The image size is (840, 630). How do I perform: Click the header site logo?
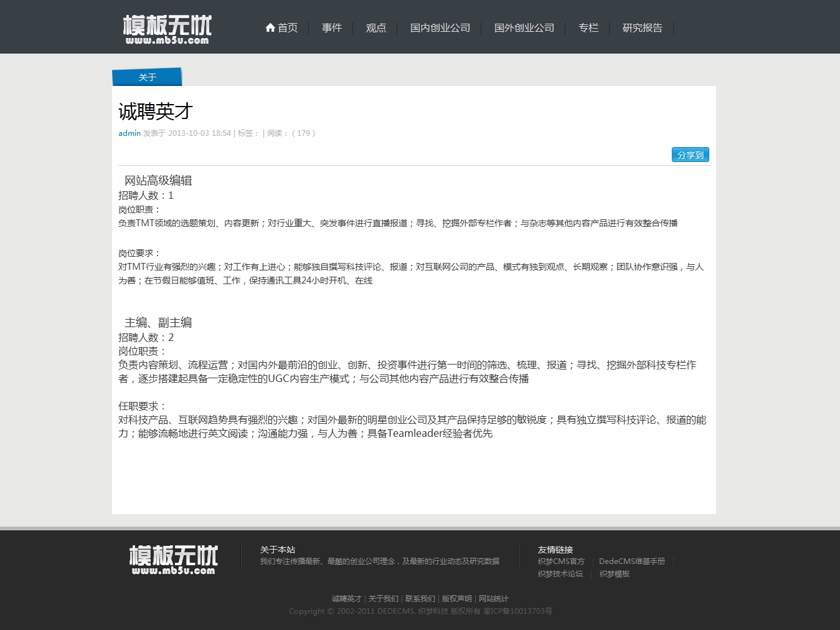pyautogui.click(x=167, y=30)
